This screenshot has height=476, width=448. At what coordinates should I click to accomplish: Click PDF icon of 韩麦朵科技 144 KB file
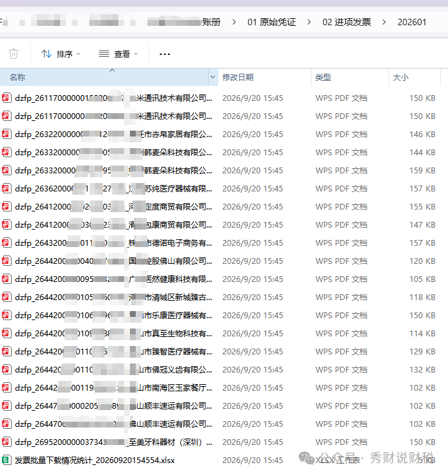point(6,152)
